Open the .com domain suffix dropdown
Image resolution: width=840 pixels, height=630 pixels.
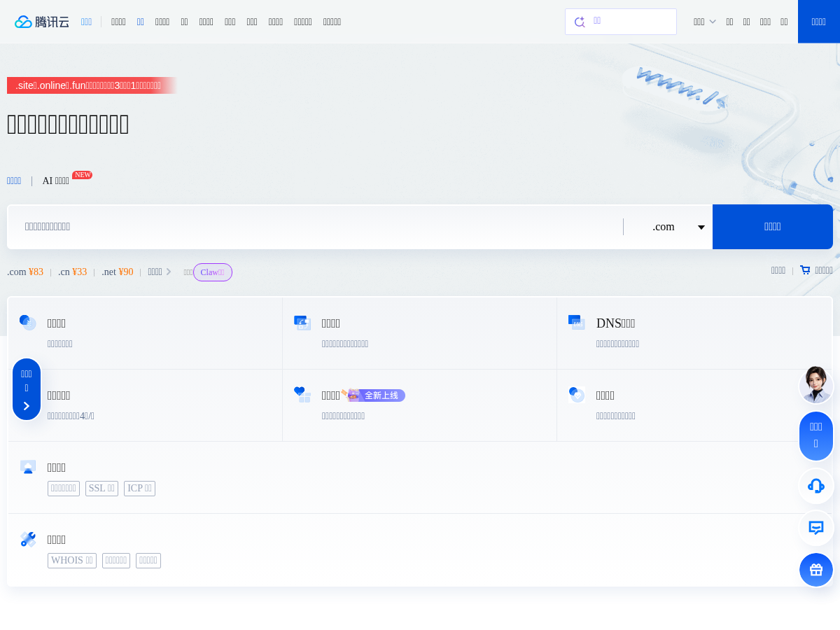[668, 227]
